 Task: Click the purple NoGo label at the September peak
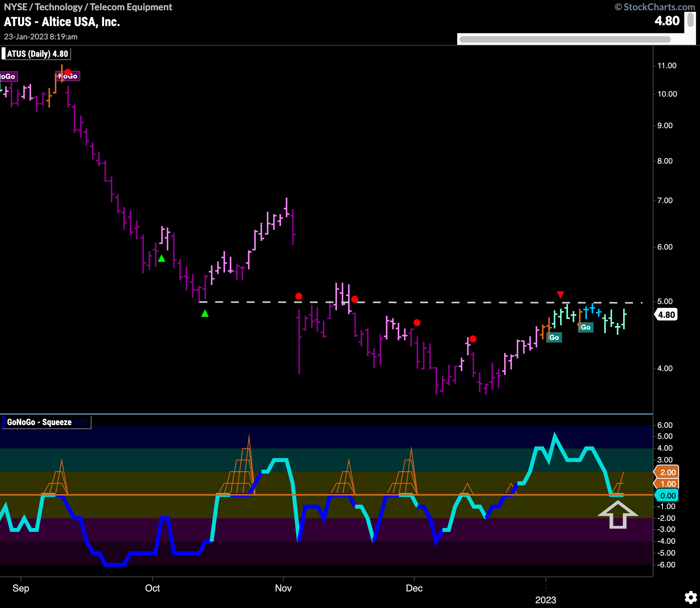pyautogui.click(x=68, y=76)
